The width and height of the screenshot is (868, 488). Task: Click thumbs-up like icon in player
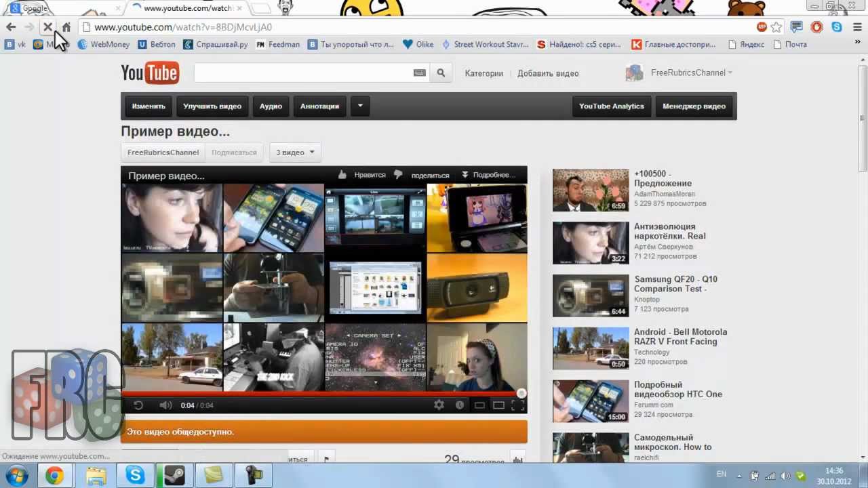pyautogui.click(x=342, y=175)
